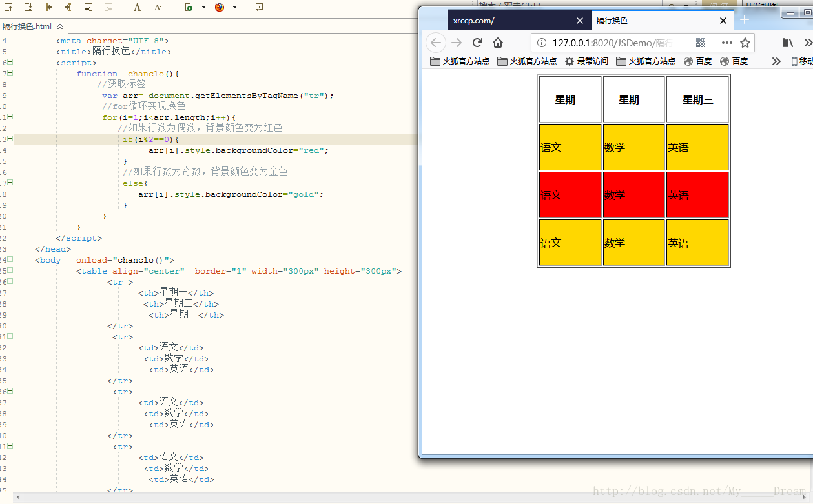Viewport: 813px width, 504px height.
Task: Close the xrccp.com/ browser tab
Action: click(x=580, y=21)
